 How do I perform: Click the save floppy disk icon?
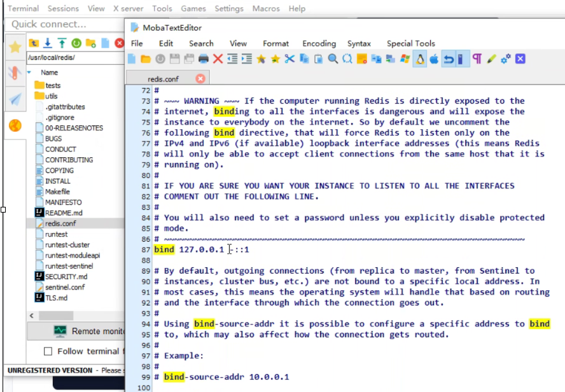(x=174, y=59)
